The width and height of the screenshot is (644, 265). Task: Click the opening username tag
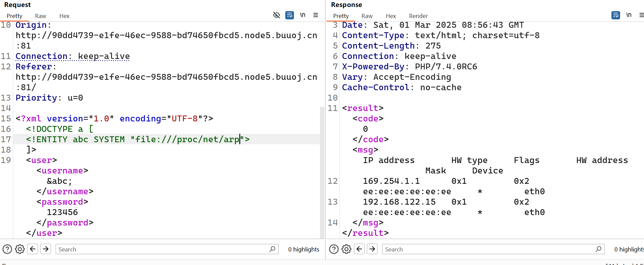(x=62, y=171)
